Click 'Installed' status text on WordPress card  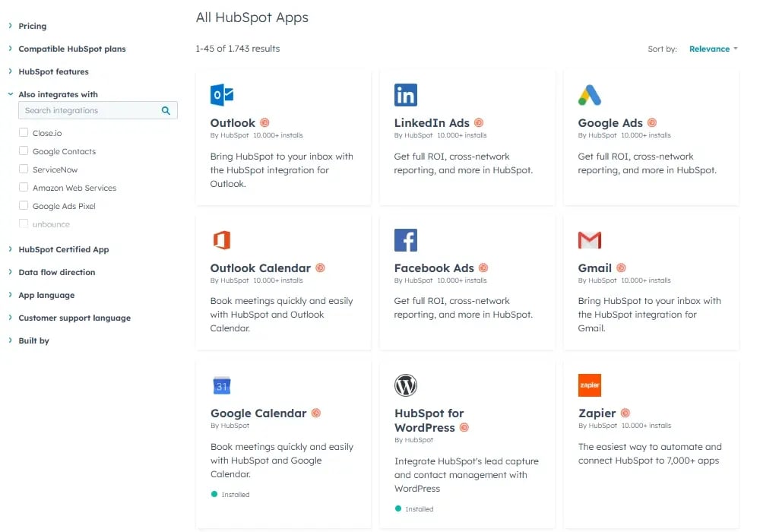coord(420,509)
